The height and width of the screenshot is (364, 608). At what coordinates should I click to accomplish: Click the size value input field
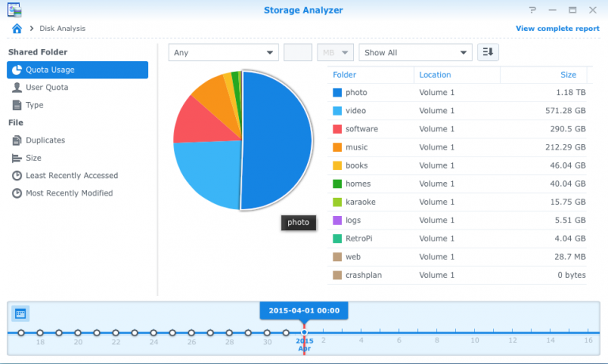[298, 52]
